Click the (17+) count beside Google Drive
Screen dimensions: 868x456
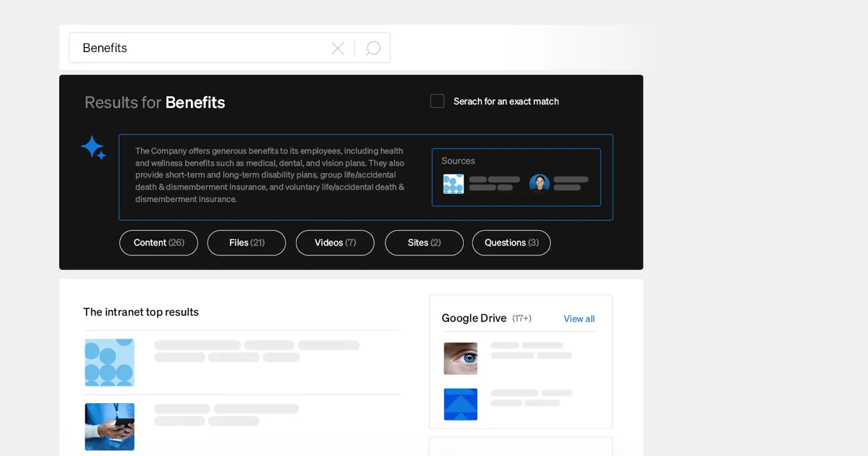point(522,318)
